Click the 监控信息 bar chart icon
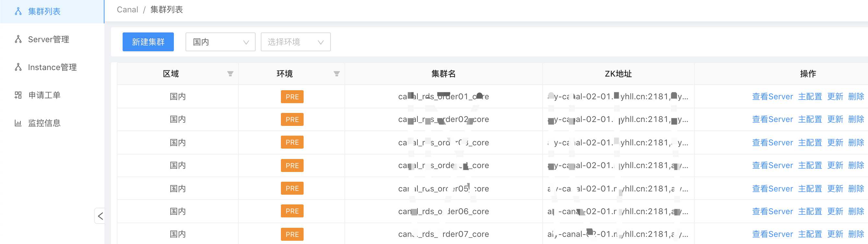Viewport: 868px width, 244px height. [18, 123]
